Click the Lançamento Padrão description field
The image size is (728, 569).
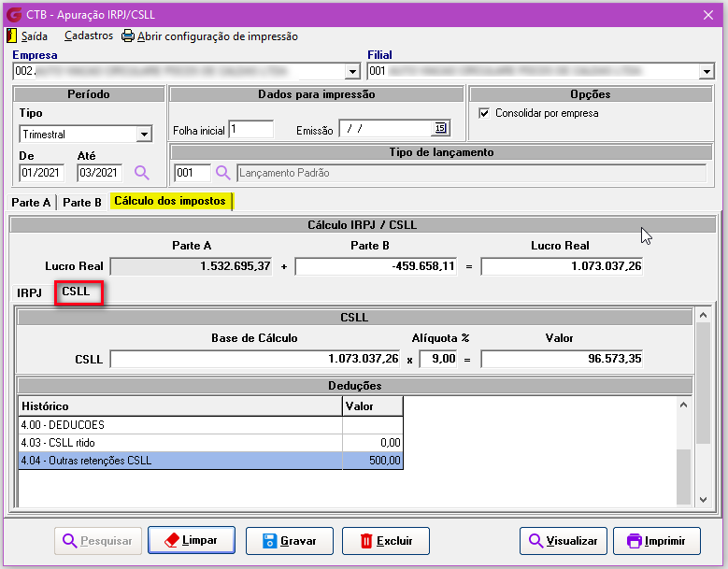[471, 173]
